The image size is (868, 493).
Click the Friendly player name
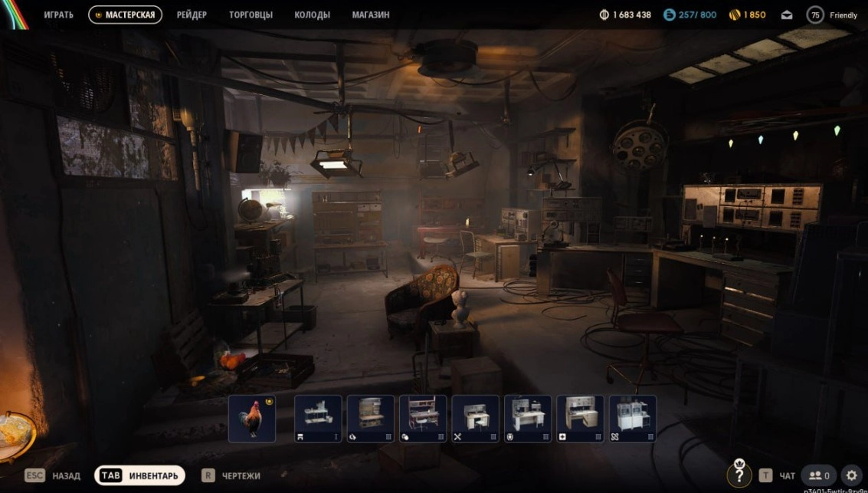pyautogui.click(x=843, y=15)
